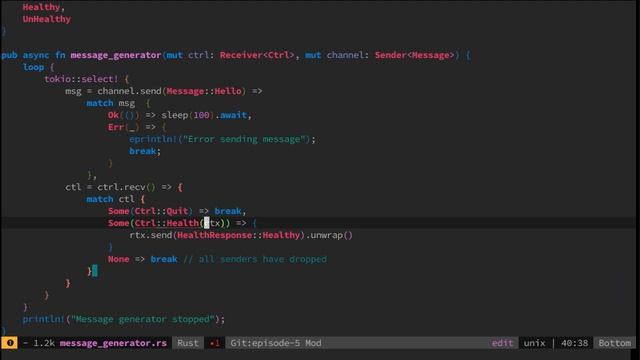Click the Receiver<Ctrl> type
Image resolution: width=640 pixels, height=360 pixels.
[257, 56]
